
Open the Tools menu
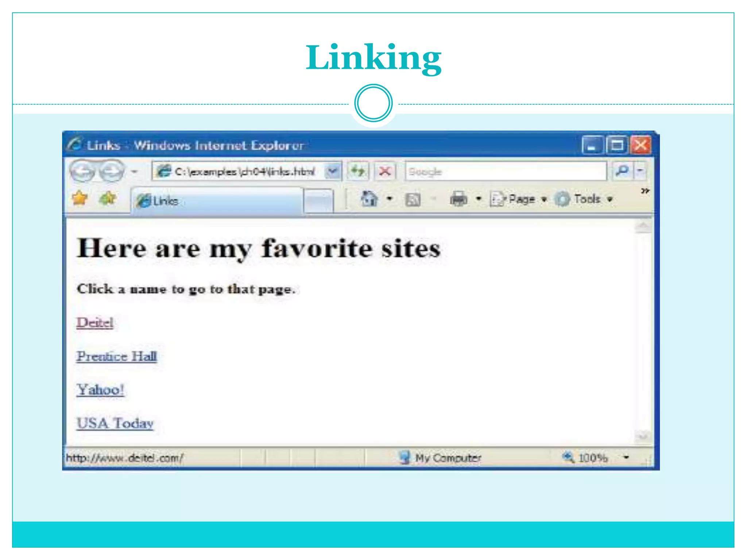[584, 199]
